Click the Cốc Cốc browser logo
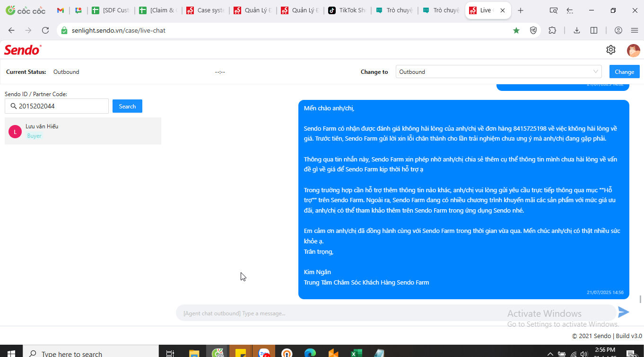This screenshot has width=644, height=357. [26, 10]
